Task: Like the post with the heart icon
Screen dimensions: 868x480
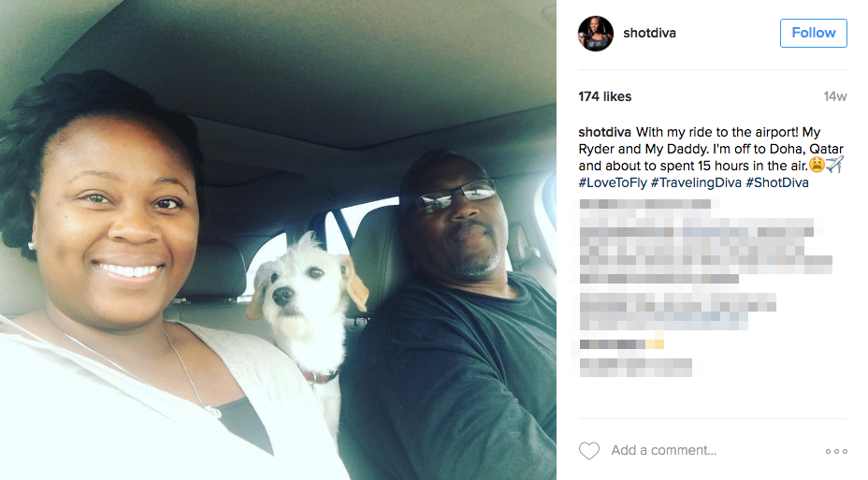Action: click(589, 451)
